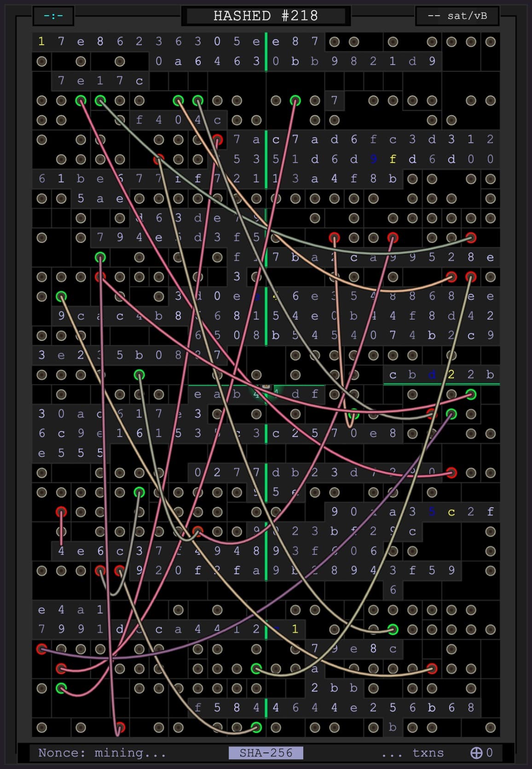The height and width of the screenshot is (769, 532).
Task: Open the sat/vB fee rate panel
Action: [457, 16]
